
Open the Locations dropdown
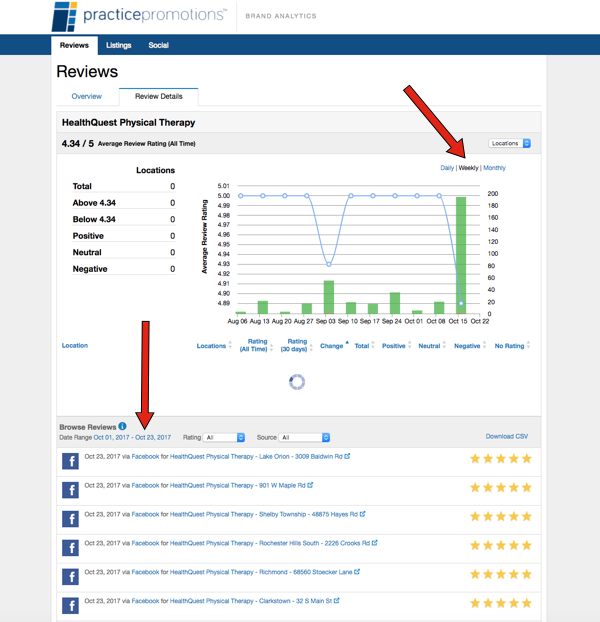click(509, 143)
